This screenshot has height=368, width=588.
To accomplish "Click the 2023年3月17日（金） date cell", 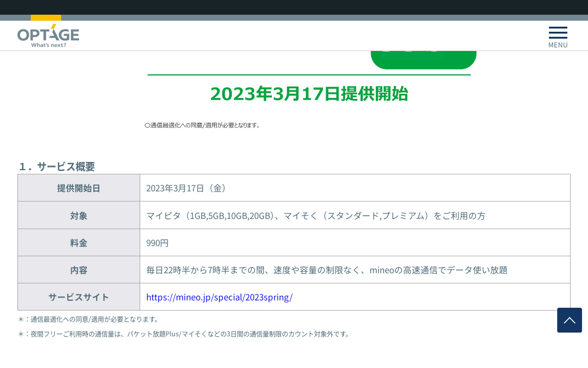I will (x=187, y=188).
